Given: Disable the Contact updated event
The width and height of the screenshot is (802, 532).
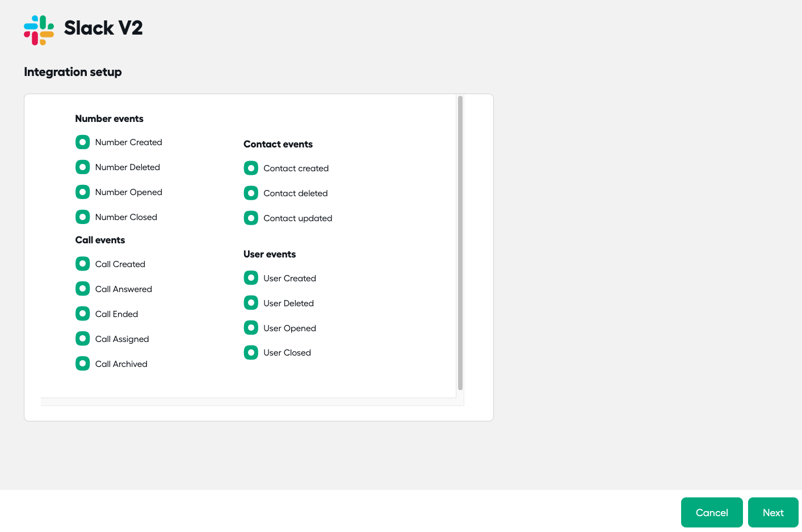Looking at the screenshot, I should 251,218.
